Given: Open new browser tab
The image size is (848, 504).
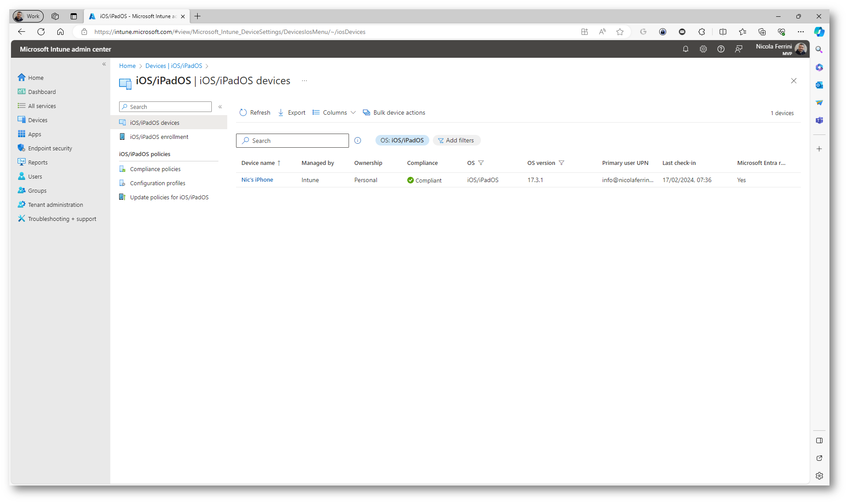Looking at the screenshot, I should (x=197, y=16).
